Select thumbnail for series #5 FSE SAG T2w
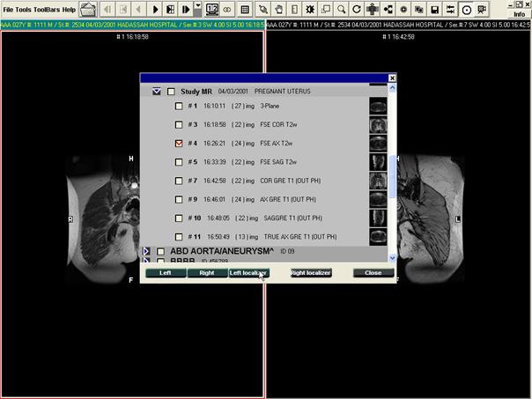Screen dimensions: 532x399 378,162
